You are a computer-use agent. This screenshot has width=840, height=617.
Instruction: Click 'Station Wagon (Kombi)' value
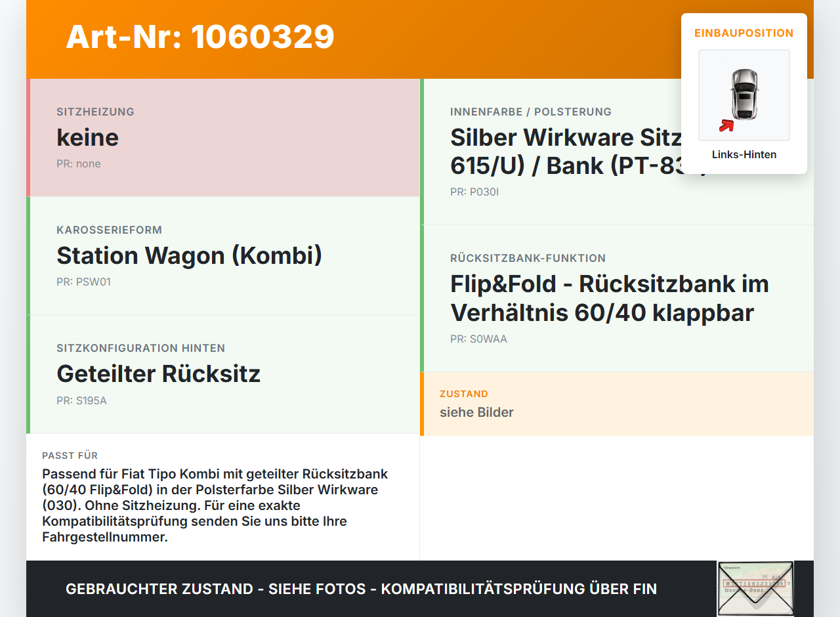tap(190, 255)
